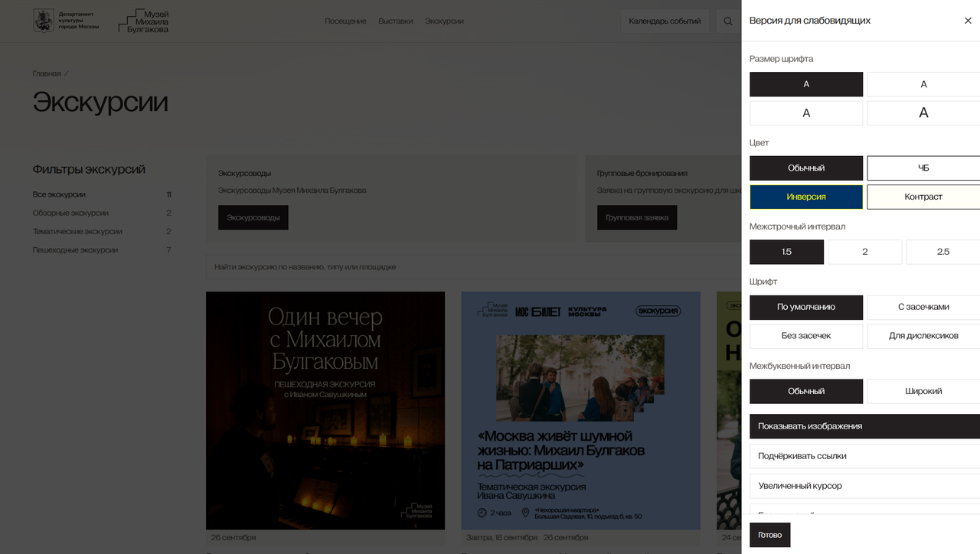The height and width of the screenshot is (554, 980).
Task: Click the Фильтры экскурсий heading
Action: click(89, 170)
